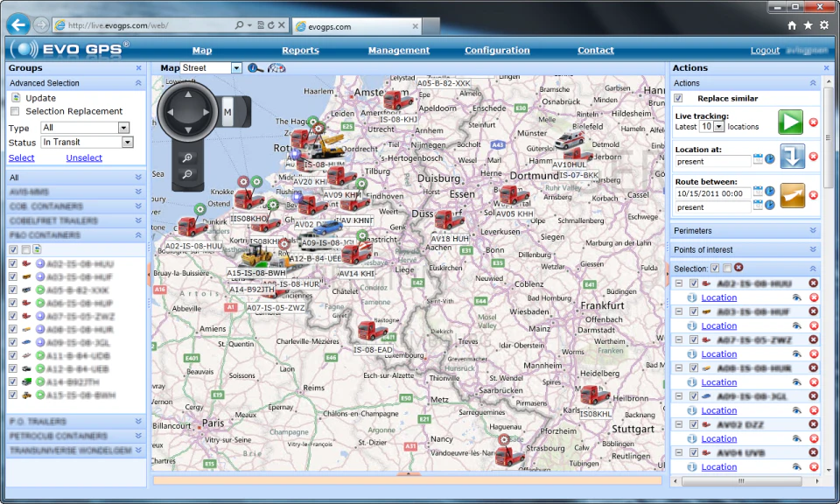Open the Configuration menu
The image size is (840, 504).
pyautogui.click(x=497, y=50)
